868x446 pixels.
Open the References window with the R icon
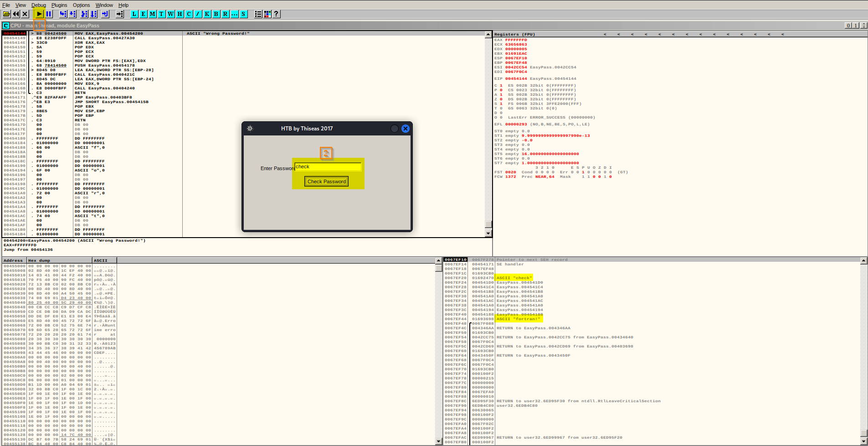click(x=226, y=14)
